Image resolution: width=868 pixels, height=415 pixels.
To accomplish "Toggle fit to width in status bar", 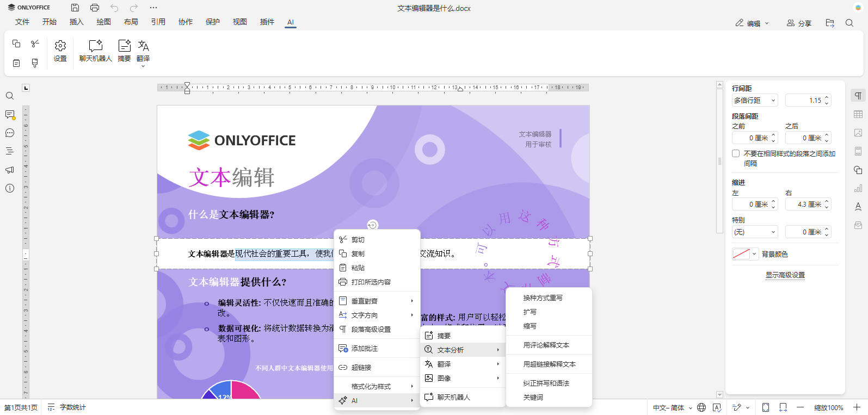I will coord(783,407).
